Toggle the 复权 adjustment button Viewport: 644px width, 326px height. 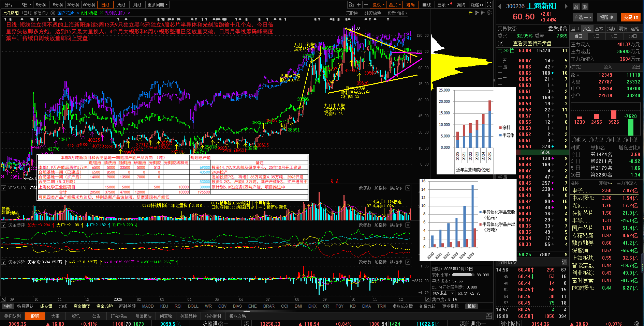pyautogui.click(x=378, y=5)
